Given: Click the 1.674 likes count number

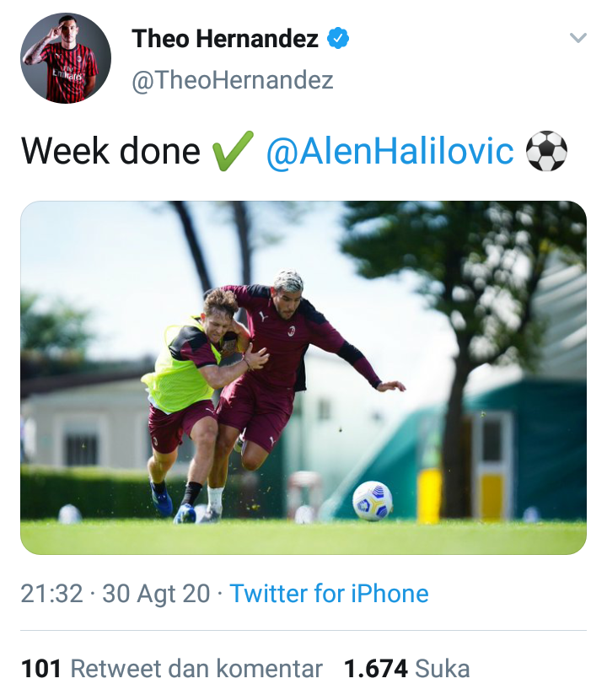Looking at the screenshot, I should coord(375,669).
